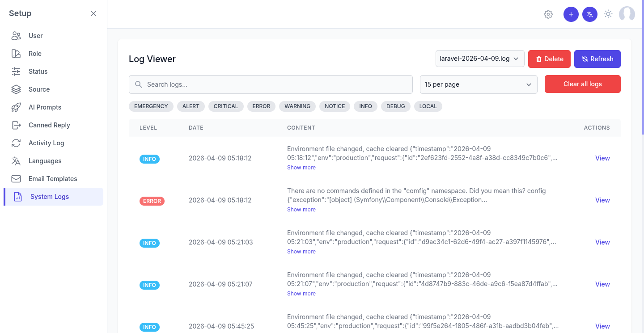Open the 15 per page dropdown

click(x=479, y=84)
